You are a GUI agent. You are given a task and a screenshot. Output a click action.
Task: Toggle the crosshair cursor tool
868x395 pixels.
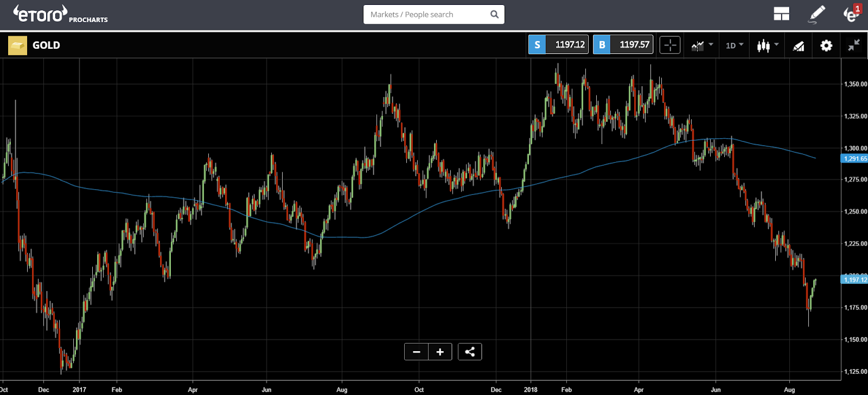point(670,45)
